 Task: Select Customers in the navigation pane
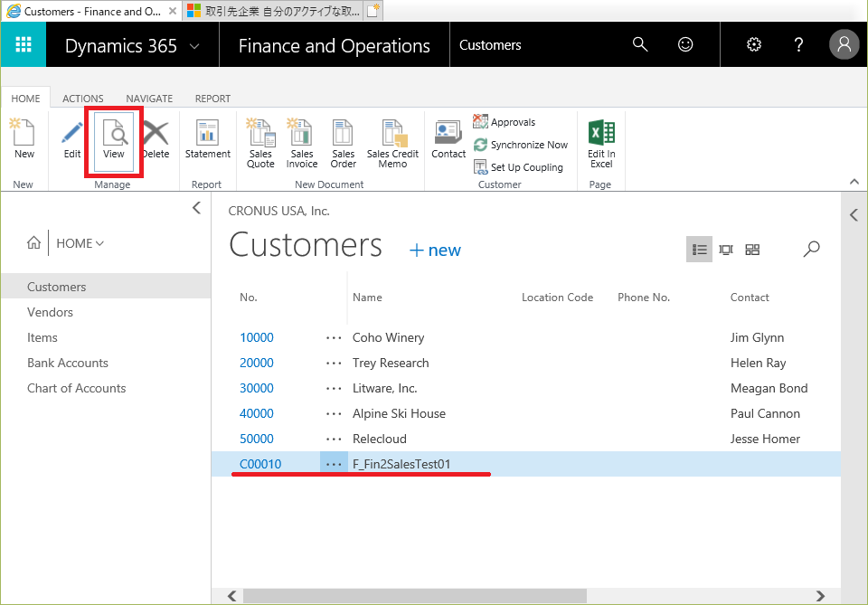pyautogui.click(x=105, y=287)
